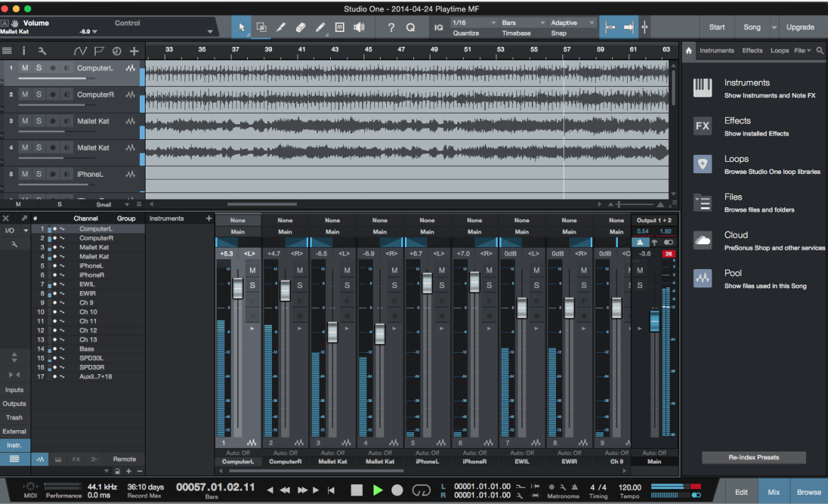Mute the ComputerL track
The image size is (828, 504).
(x=25, y=68)
